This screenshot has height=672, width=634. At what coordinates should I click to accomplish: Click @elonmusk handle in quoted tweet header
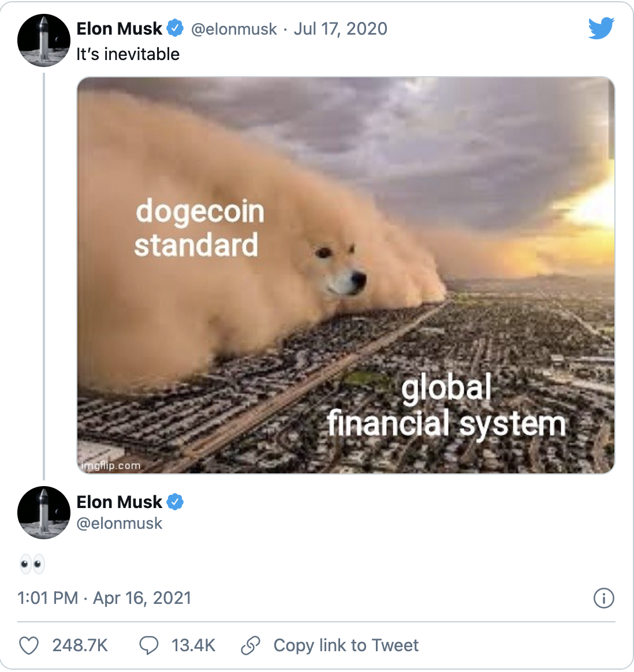(x=234, y=29)
